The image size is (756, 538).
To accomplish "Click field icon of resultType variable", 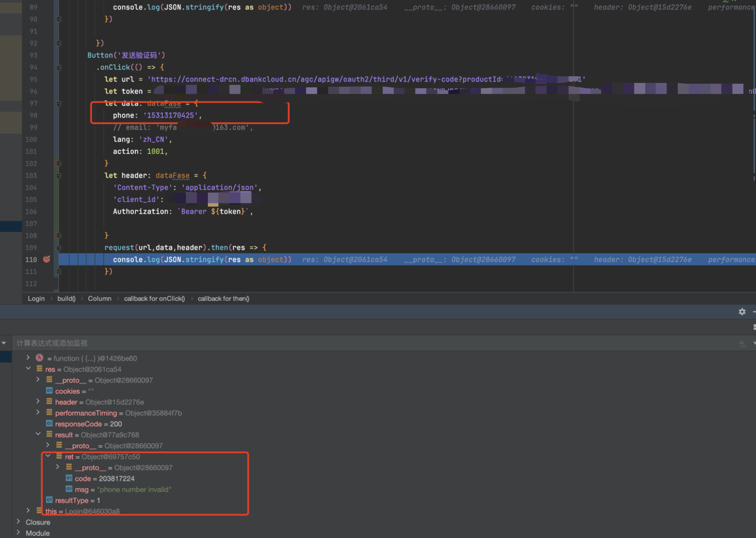I will coord(49,500).
